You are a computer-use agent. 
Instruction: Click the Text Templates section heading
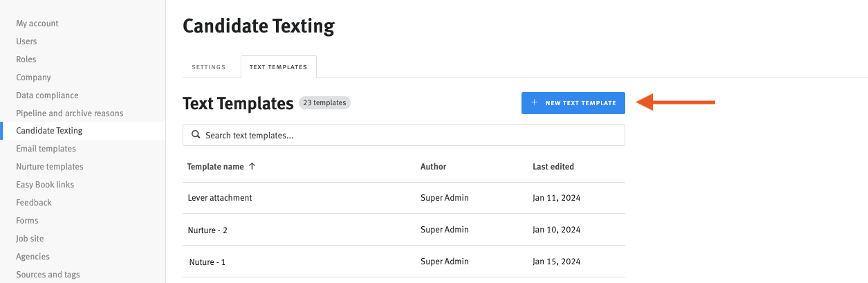pos(238,103)
